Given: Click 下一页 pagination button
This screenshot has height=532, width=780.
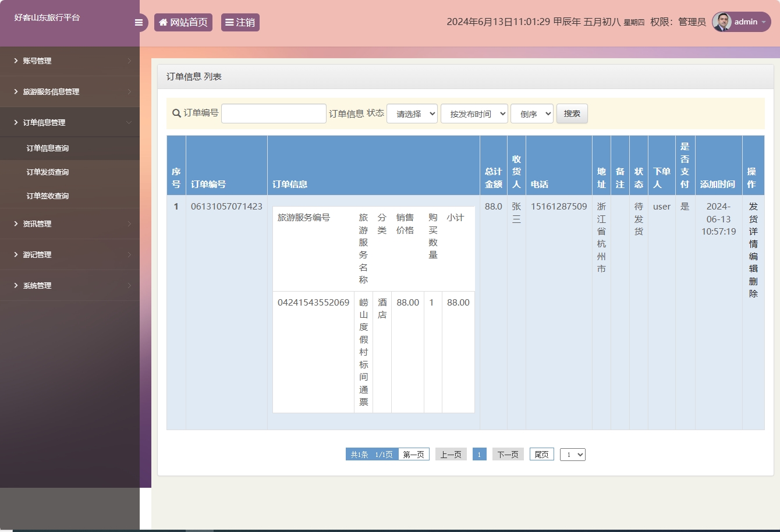Looking at the screenshot, I should pyautogui.click(x=508, y=455).
